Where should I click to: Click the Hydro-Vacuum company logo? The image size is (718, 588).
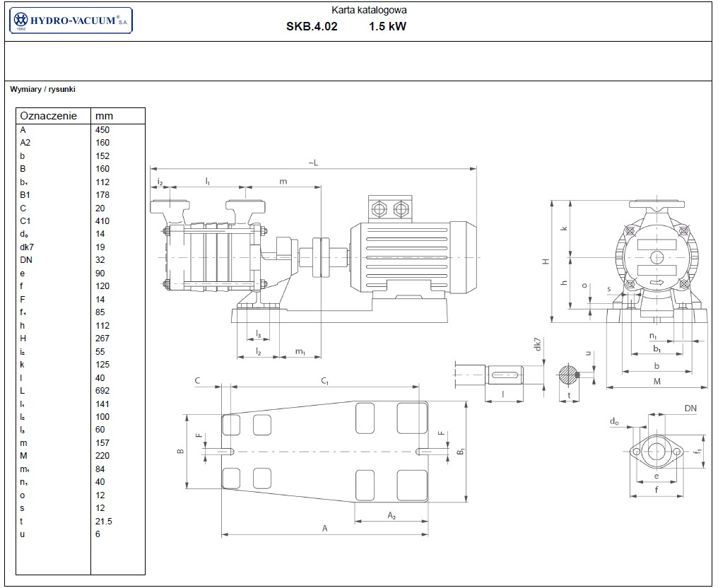[x=71, y=22]
